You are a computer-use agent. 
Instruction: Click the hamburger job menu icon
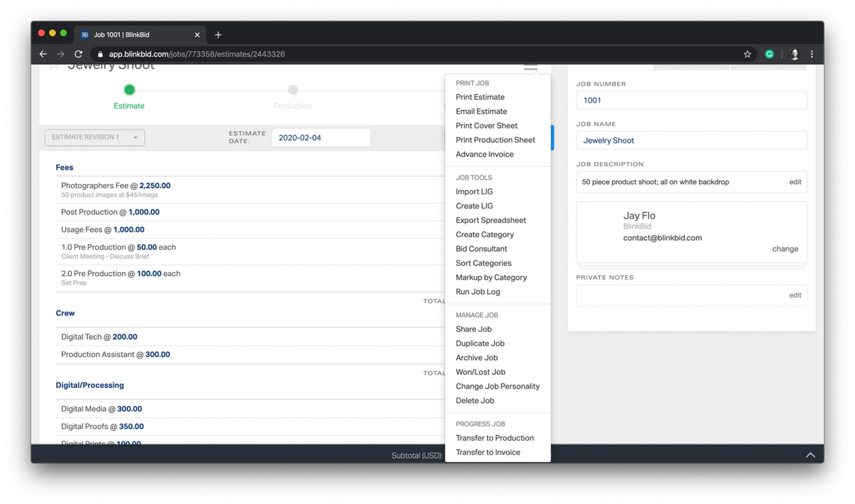pos(531,68)
